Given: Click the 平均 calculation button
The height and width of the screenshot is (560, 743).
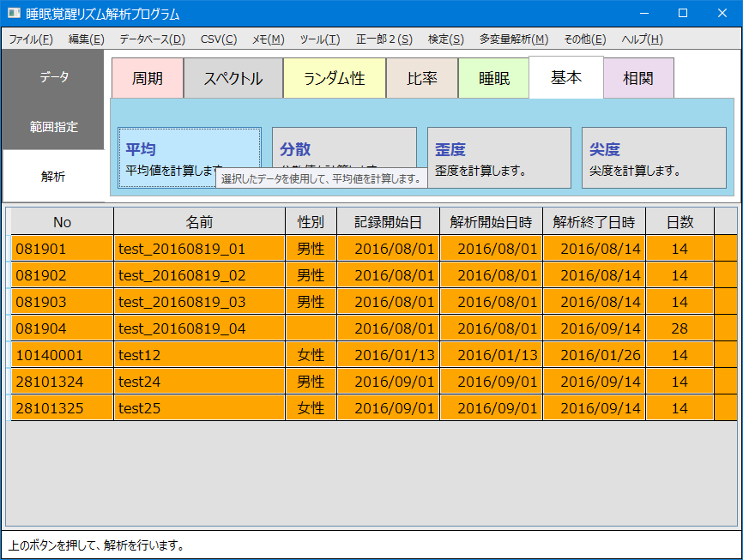Looking at the screenshot, I should (x=190, y=157).
